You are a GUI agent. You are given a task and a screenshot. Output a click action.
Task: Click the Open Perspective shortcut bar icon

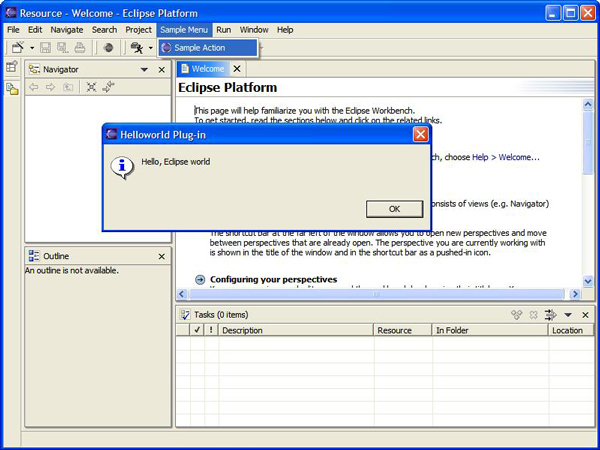click(12, 67)
